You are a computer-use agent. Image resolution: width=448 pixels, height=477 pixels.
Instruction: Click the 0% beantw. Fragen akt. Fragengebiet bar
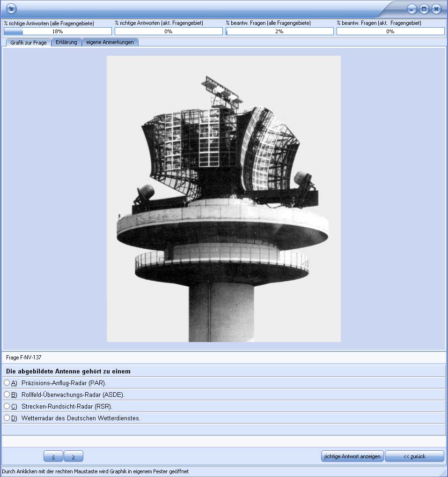click(x=390, y=31)
